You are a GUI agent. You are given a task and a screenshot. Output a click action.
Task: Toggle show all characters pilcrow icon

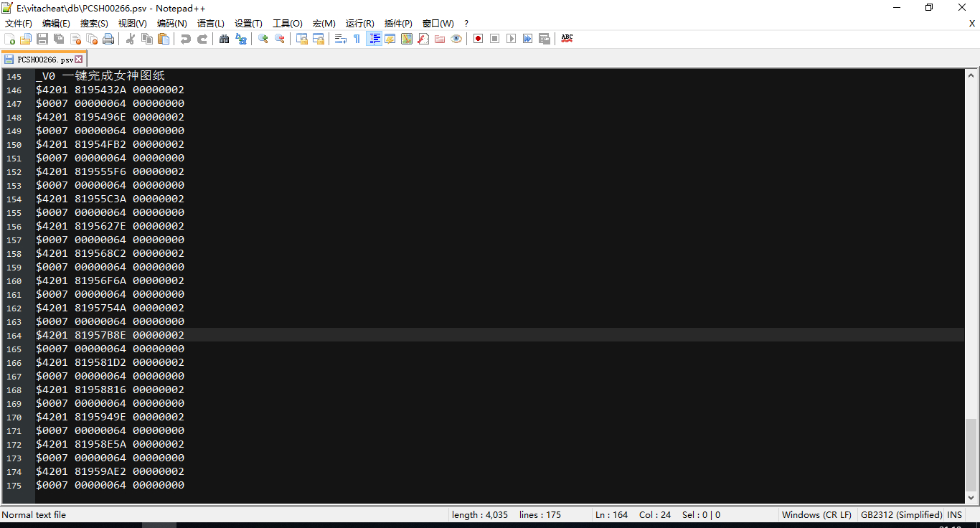pyautogui.click(x=357, y=39)
